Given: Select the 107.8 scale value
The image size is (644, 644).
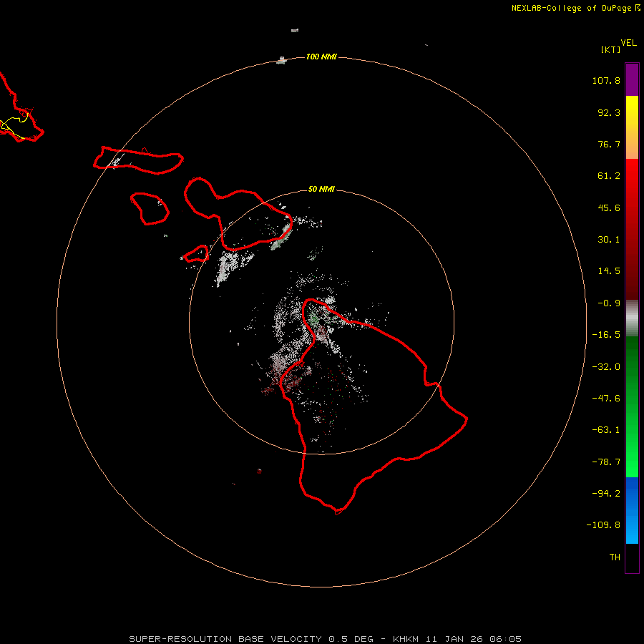Looking at the screenshot, I should tap(606, 80).
